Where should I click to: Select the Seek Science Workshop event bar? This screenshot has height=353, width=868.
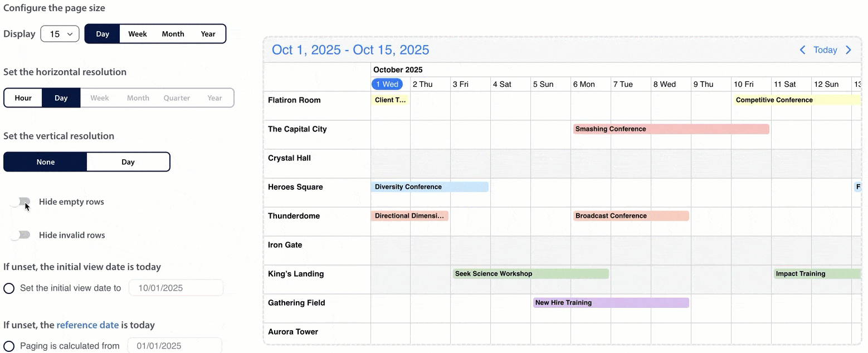click(530, 274)
